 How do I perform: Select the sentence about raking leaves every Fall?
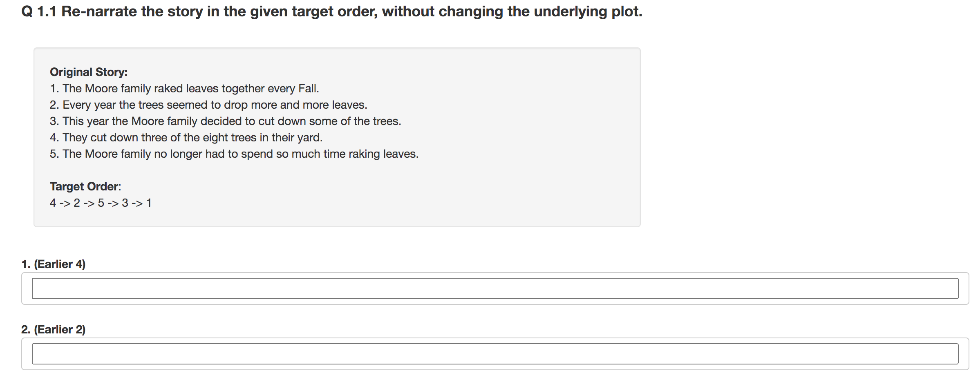(184, 89)
